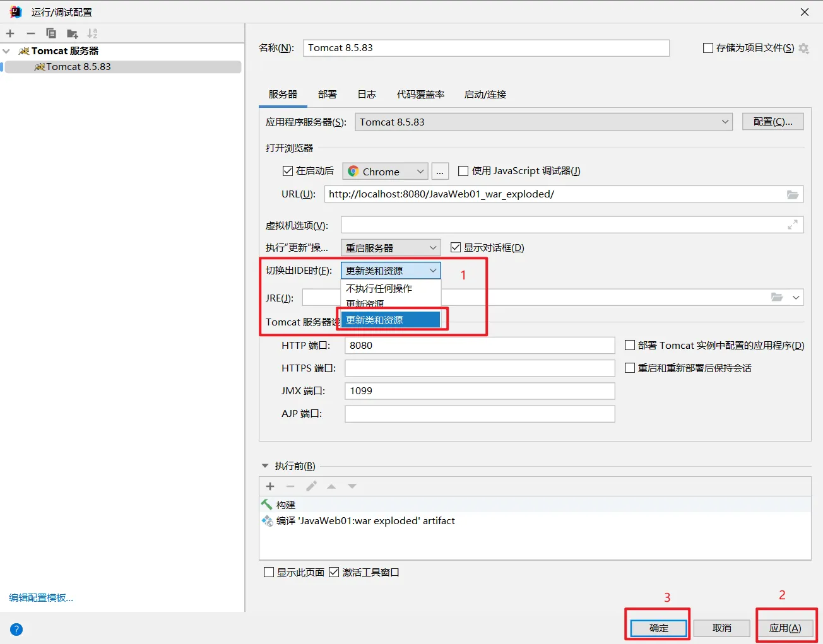Select Tomcat 8.5.83 in the tree
The width and height of the screenshot is (823, 644).
(x=123, y=67)
